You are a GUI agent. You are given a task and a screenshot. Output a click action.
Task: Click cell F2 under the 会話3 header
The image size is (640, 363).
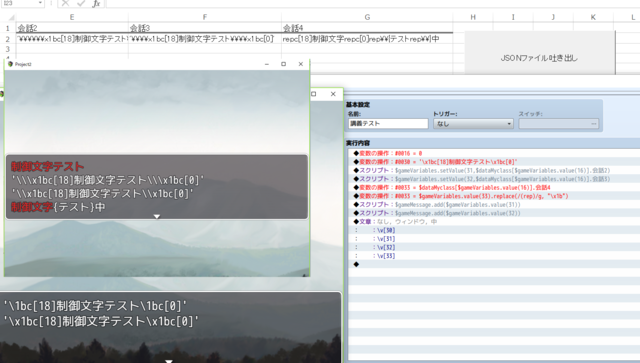click(204, 39)
